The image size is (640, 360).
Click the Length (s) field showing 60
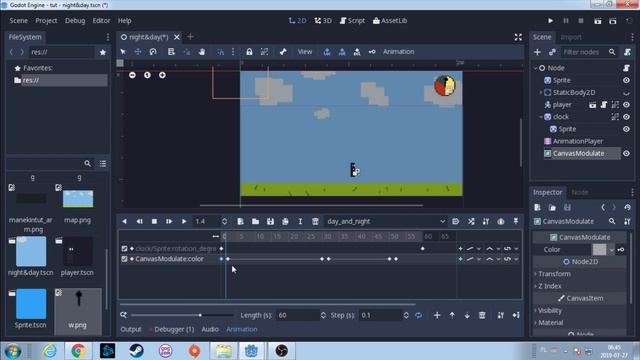tap(298, 315)
